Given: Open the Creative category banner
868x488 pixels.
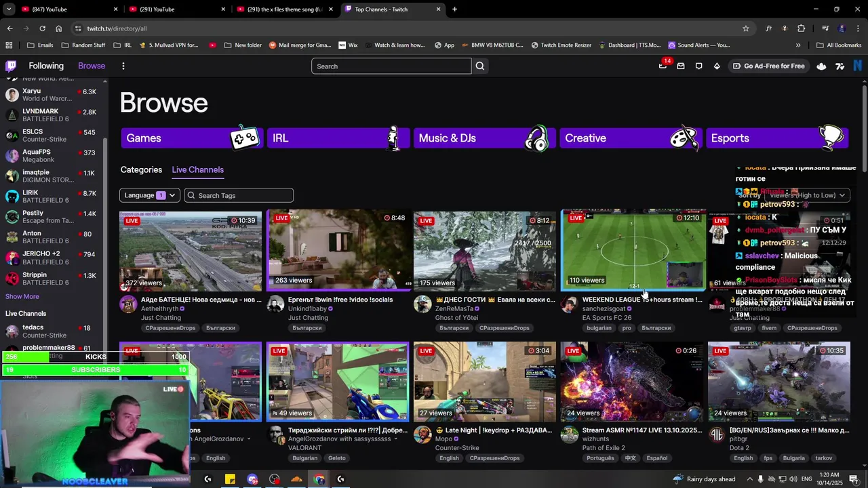Looking at the screenshot, I should (631, 138).
